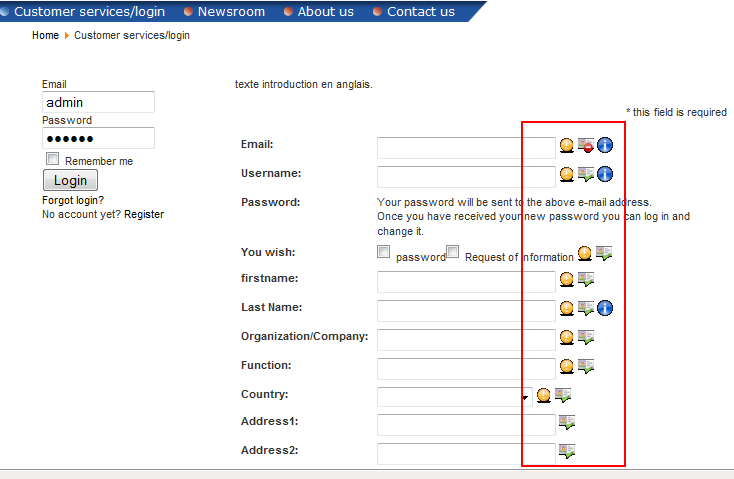Viewport: 734px width, 479px height.
Task: Click the orange required icon beside firstname field
Action: [x=567, y=280]
